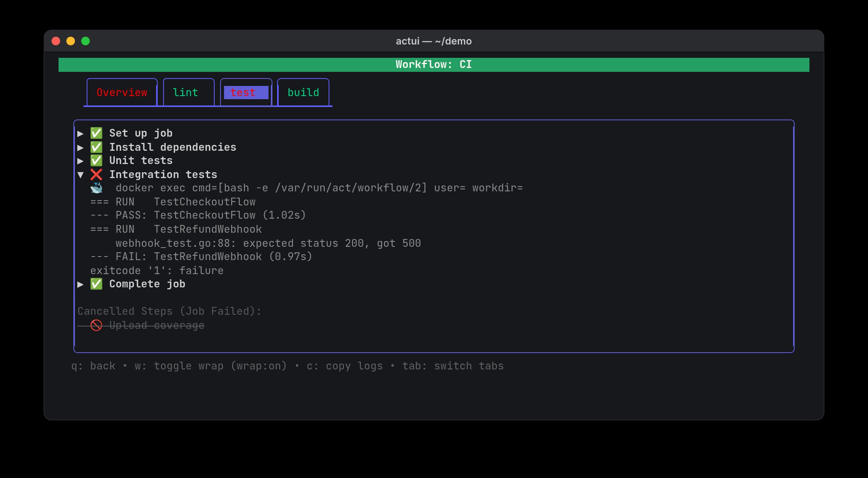The image size is (868, 478).
Task: Click 'tab: switch tabs' footer hint
Action: click(453, 366)
